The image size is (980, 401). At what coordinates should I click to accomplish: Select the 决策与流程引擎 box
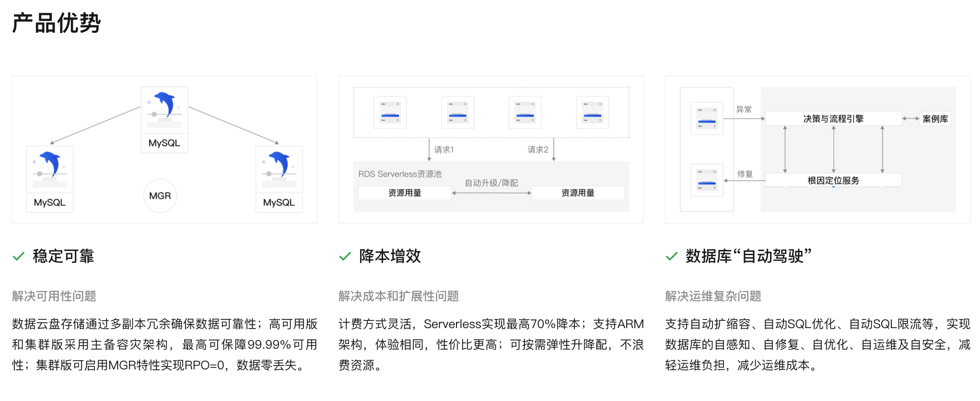833,119
